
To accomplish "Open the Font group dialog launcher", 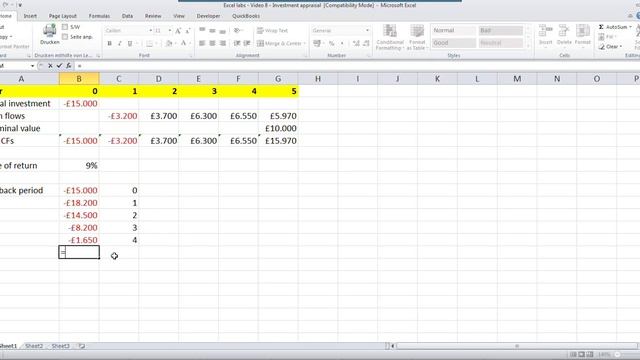I will tap(191, 56).
